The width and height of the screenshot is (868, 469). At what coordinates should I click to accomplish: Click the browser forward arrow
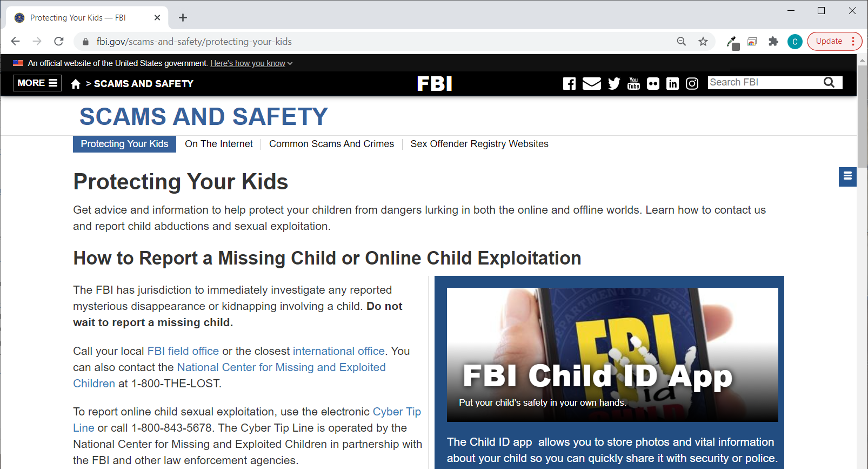click(x=37, y=41)
